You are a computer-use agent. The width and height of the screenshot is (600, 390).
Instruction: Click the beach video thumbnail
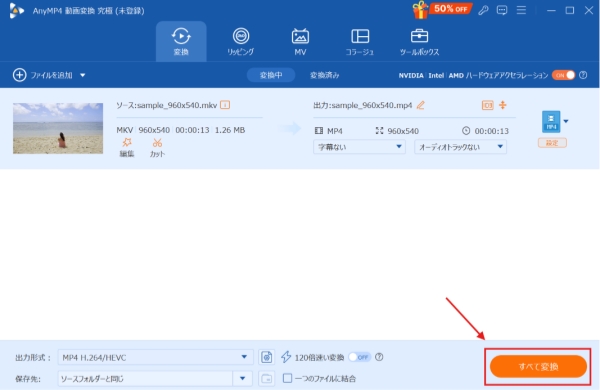click(58, 128)
